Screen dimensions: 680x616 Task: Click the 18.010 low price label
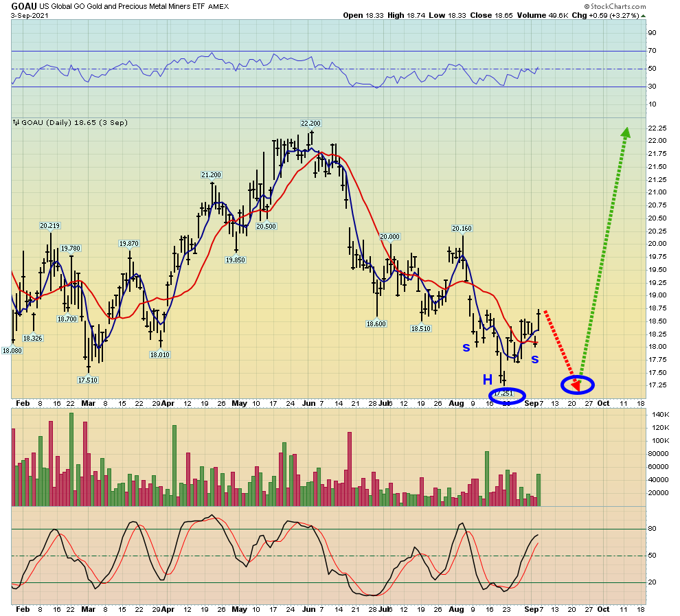coord(159,354)
